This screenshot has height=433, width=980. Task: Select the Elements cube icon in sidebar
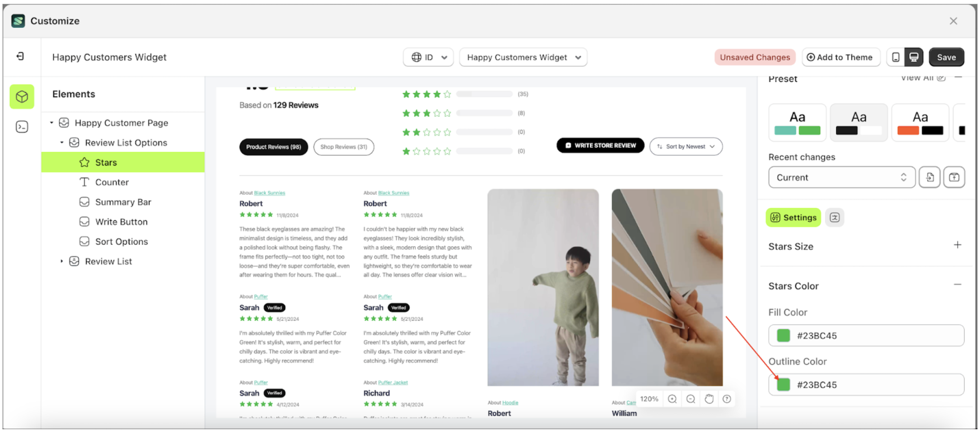click(x=22, y=97)
